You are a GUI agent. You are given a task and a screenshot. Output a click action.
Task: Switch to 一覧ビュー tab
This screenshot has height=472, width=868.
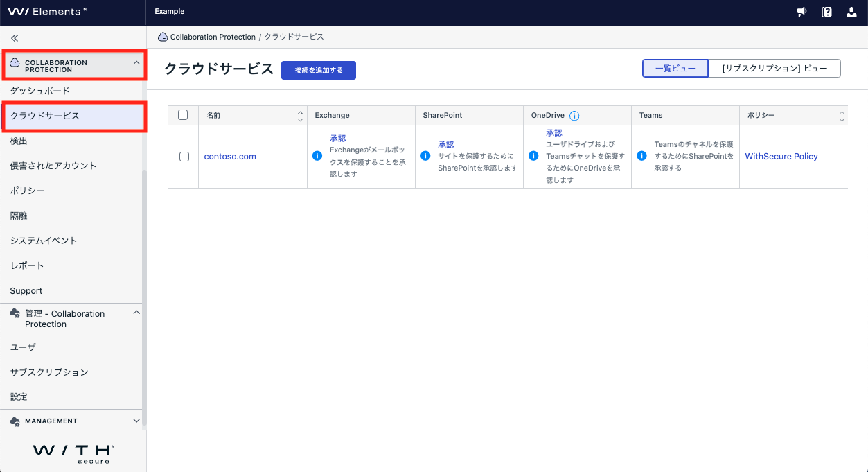click(675, 68)
